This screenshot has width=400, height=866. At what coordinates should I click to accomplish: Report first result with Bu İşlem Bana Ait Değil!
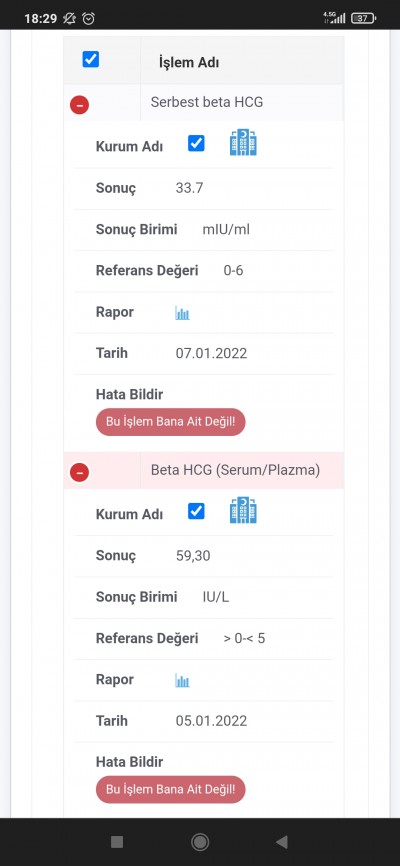[x=170, y=422]
